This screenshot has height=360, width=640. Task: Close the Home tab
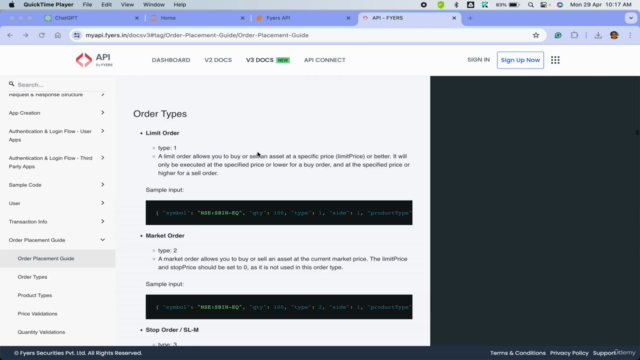[x=242, y=18]
